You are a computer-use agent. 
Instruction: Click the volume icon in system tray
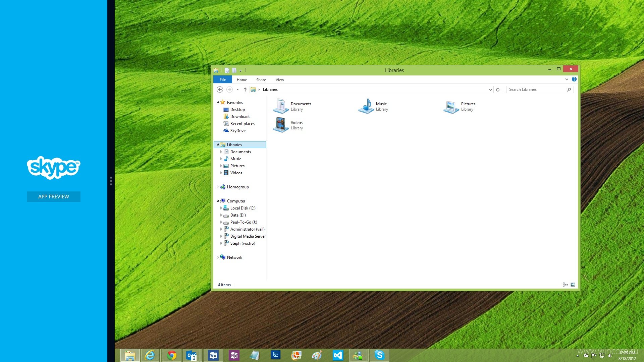(610, 356)
